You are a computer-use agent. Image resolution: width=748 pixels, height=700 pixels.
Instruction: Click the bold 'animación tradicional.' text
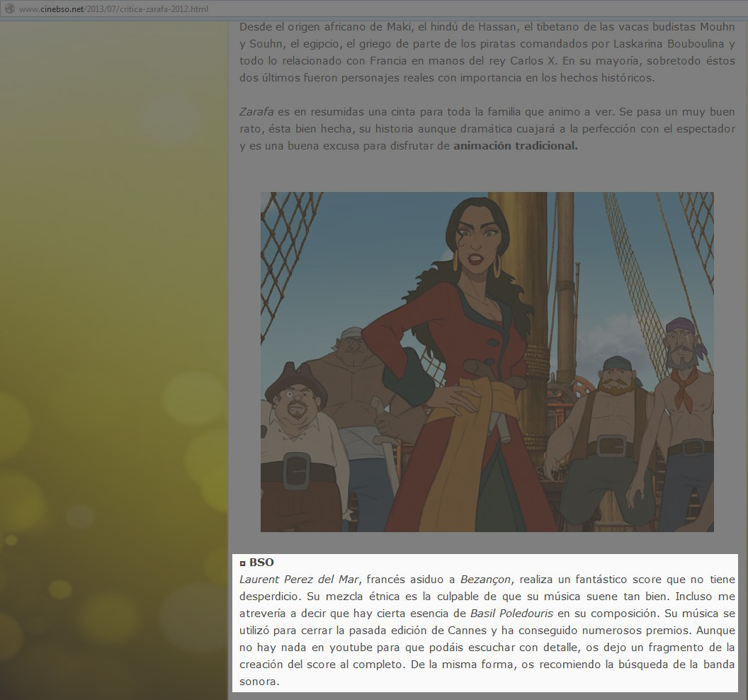(x=515, y=145)
